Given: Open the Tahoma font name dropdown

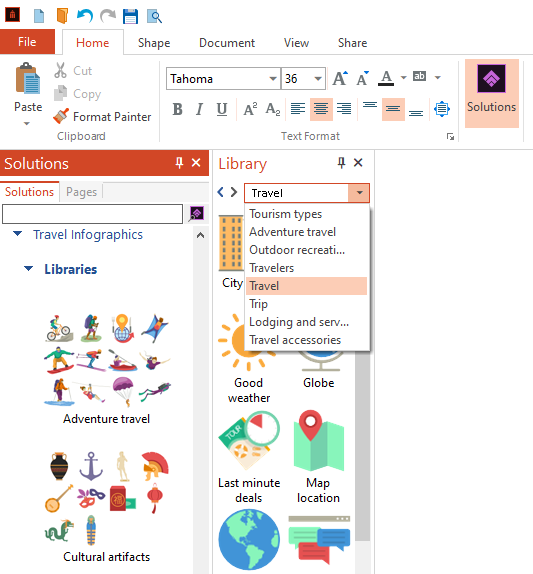Looking at the screenshot, I should [x=273, y=79].
